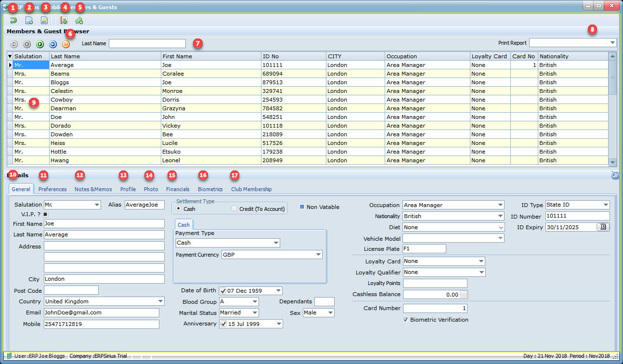The width and height of the screenshot is (623, 364).
Task: Switch to the Club Membership tab
Action: point(251,189)
